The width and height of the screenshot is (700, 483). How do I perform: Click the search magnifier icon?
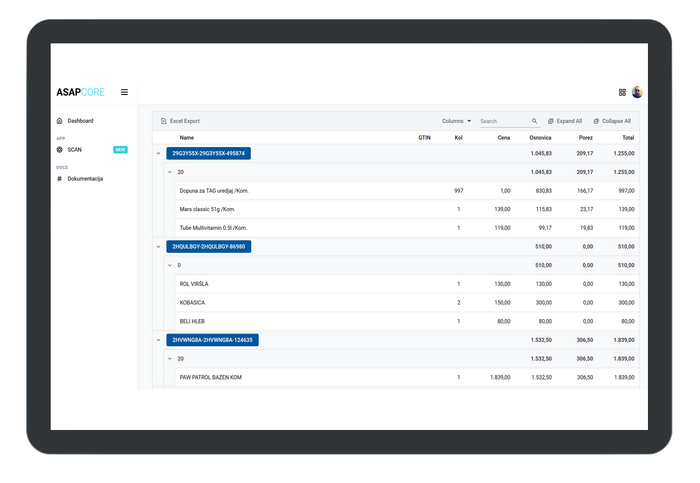(534, 121)
